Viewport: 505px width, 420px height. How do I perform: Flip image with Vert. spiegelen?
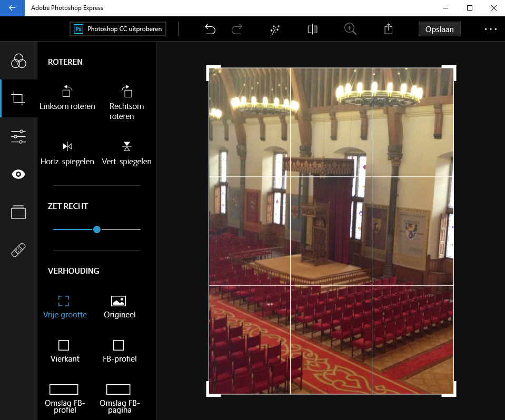click(126, 153)
